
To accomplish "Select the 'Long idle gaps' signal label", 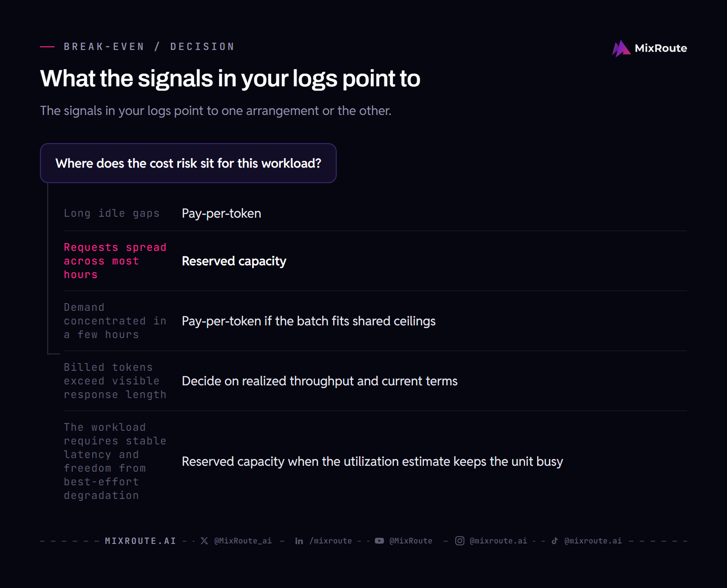I will tap(112, 213).
